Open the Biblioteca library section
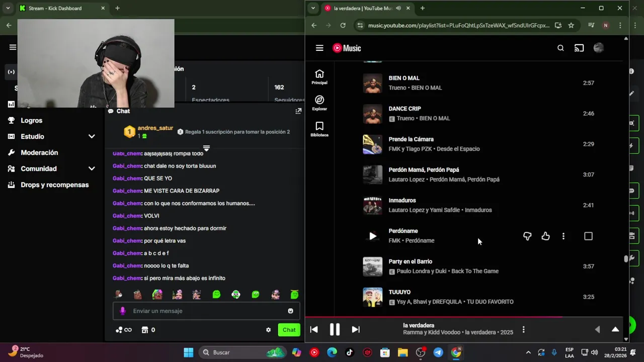The width and height of the screenshot is (644, 362). pyautogui.click(x=319, y=129)
